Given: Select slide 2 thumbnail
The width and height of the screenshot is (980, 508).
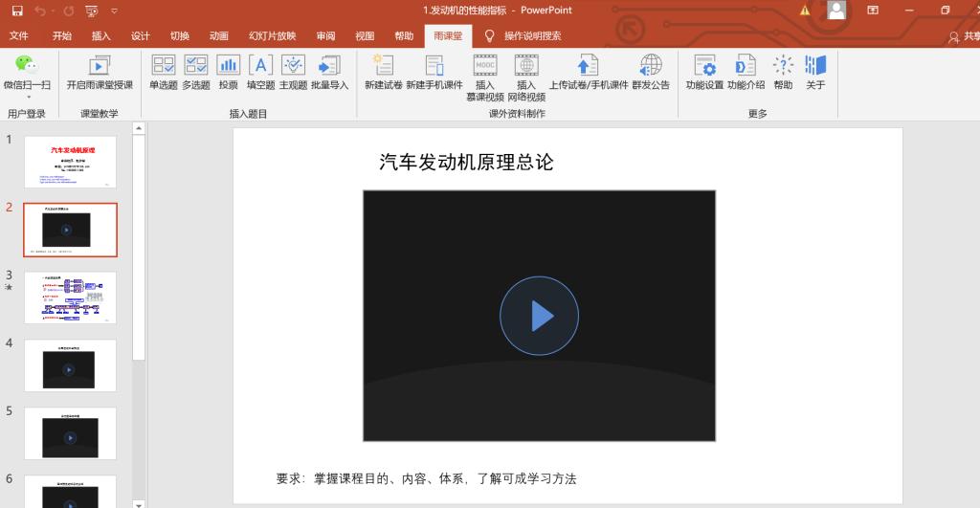Looking at the screenshot, I should click(x=70, y=230).
